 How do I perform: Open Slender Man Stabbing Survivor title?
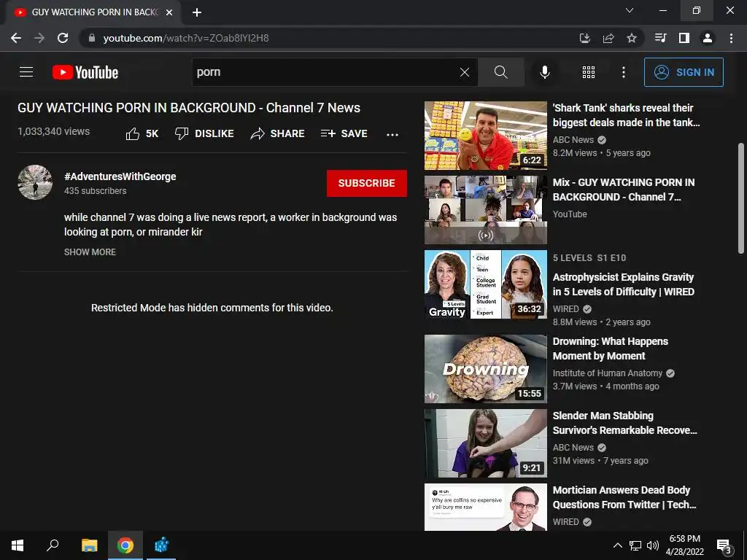click(624, 423)
